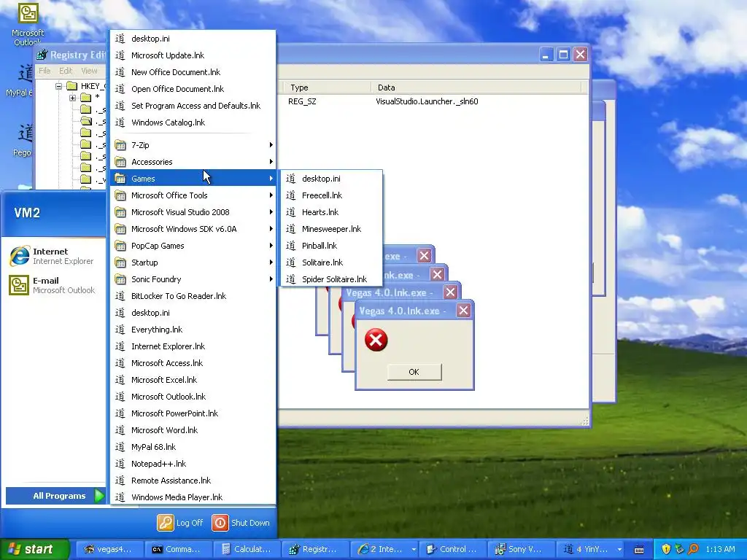Open Remote Assistance.lnk
The width and height of the screenshot is (747, 560).
[x=193, y=481]
